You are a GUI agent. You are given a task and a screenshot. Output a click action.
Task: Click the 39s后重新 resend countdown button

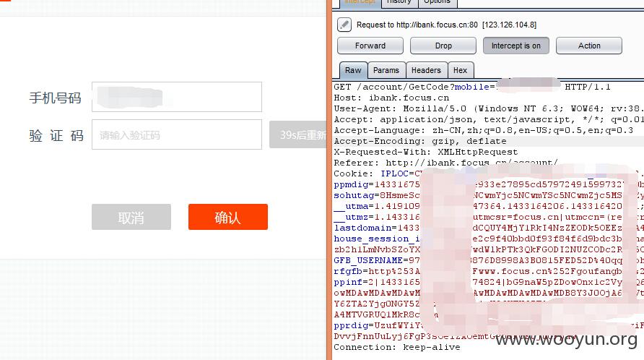299,134
